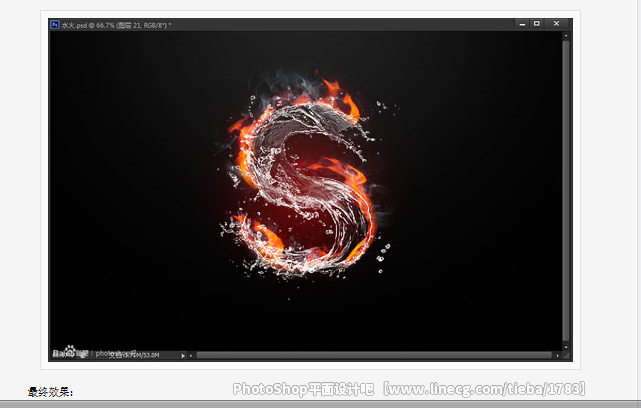641x408 pixels.
Task: Click the vertical scrollbar's up arrow
Action: [x=566, y=36]
